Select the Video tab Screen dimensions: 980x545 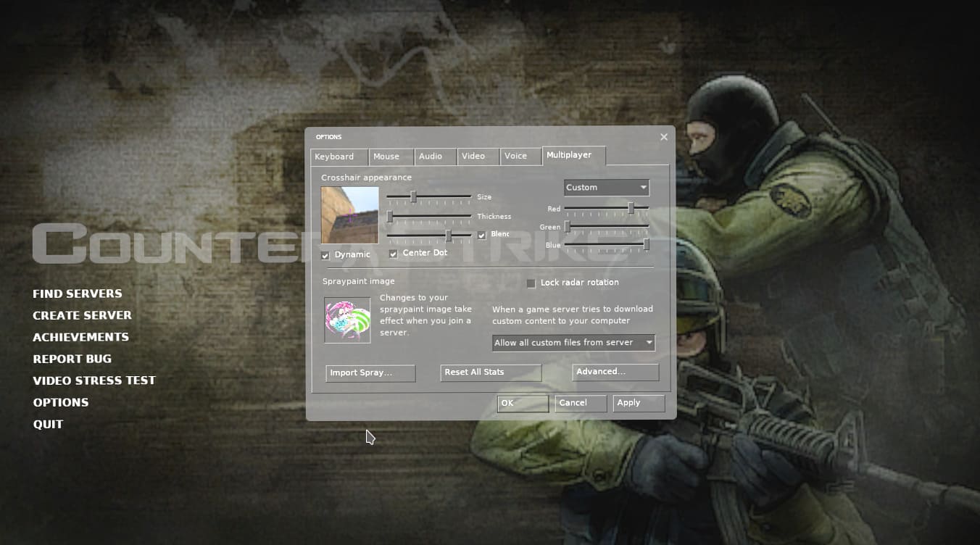[478, 157]
